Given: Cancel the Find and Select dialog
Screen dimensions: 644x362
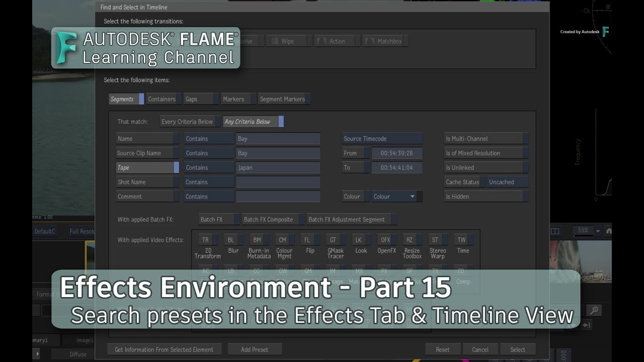Looking at the screenshot, I should tap(480, 349).
